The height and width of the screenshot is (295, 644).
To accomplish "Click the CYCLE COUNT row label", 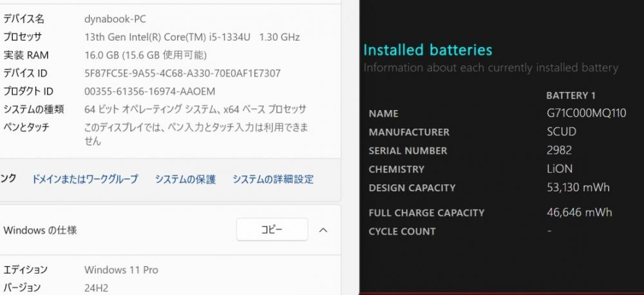I will 402,231.
